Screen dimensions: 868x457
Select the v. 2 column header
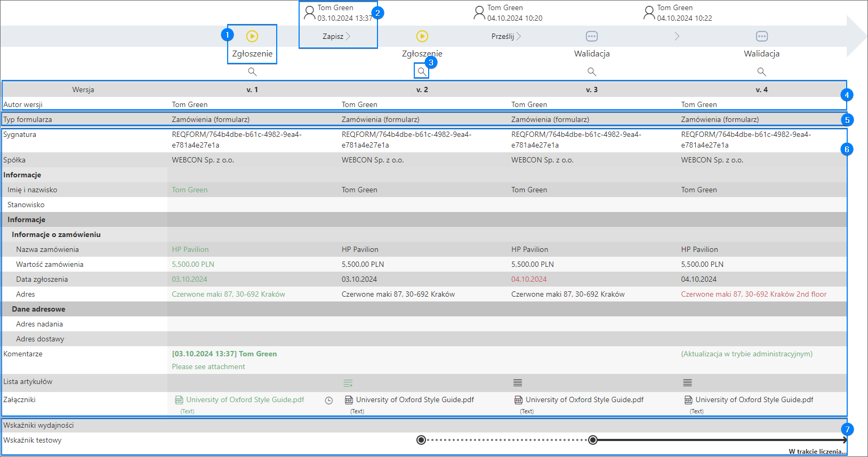pyautogui.click(x=422, y=89)
